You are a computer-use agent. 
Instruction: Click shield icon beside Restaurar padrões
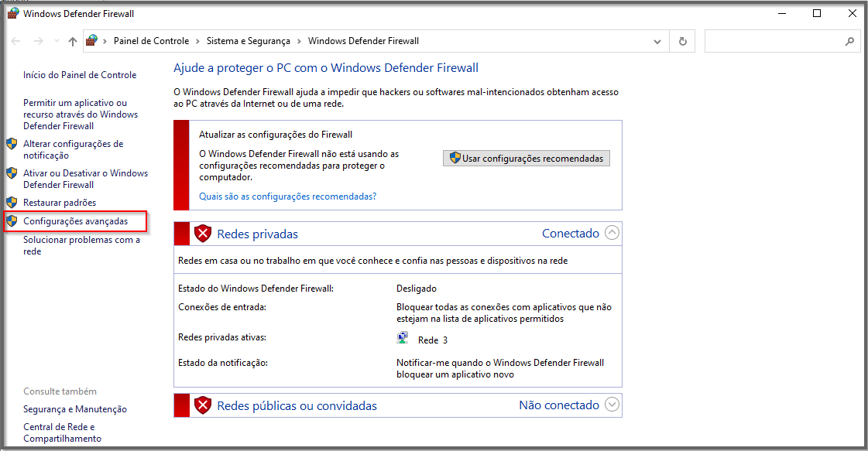(x=12, y=203)
